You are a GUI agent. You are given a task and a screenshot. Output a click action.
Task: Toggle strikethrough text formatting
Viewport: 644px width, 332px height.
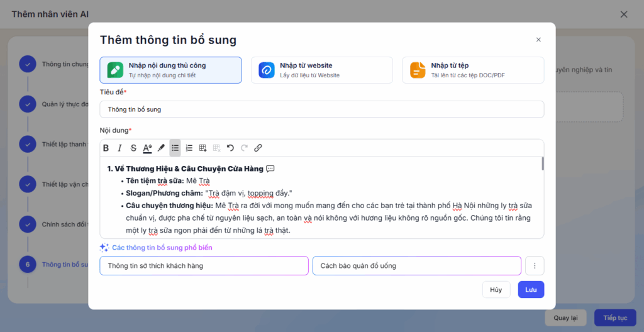coord(133,148)
